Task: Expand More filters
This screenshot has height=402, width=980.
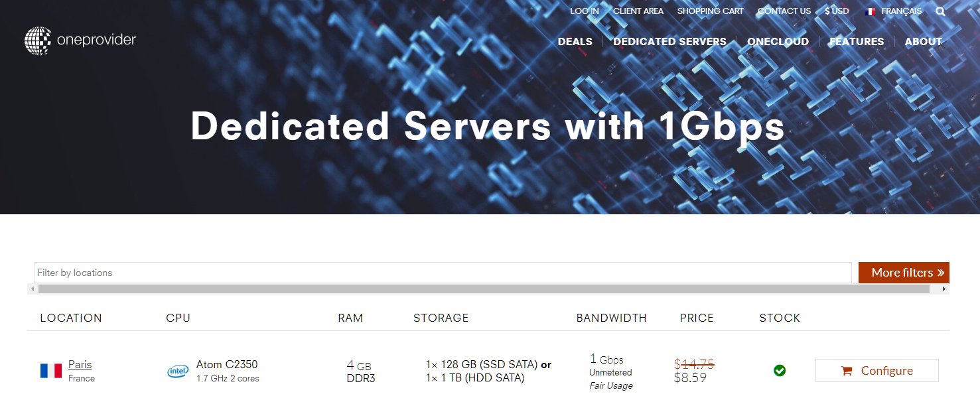Action: click(x=904, y=273)
